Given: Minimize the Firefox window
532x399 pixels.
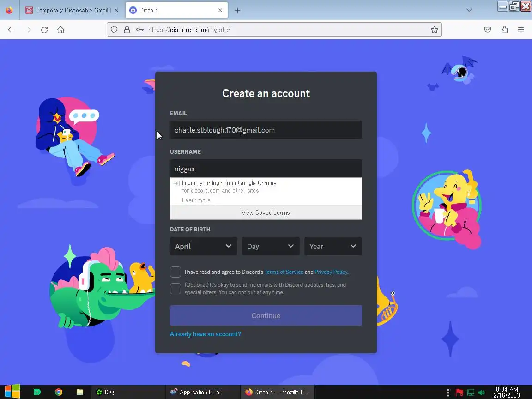Looking at the screenshot, I should pyautogui.click(x=502, y=6).
